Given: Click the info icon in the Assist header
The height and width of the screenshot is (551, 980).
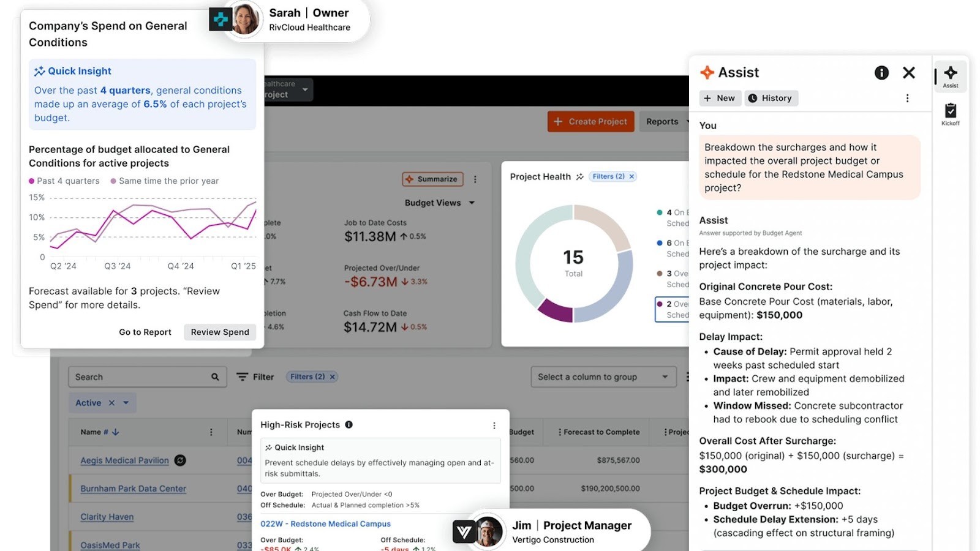Looking at the screenshot, I should (x=881, y=72).
